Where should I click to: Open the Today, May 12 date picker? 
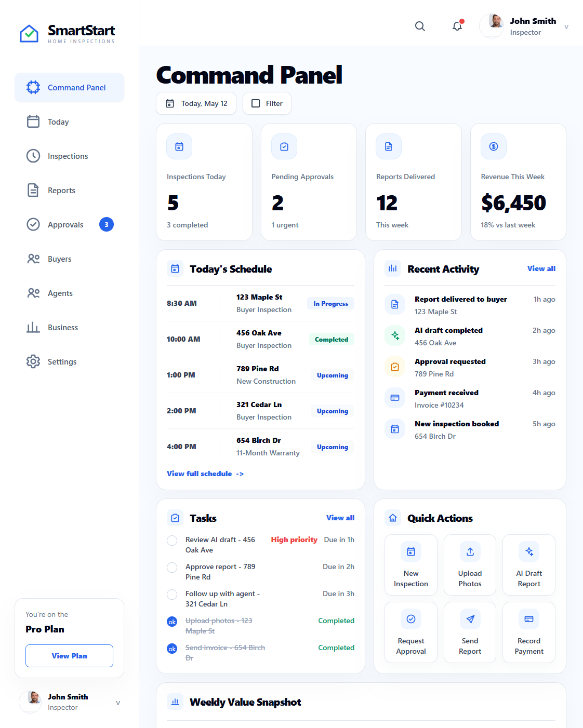coord(196,103)
